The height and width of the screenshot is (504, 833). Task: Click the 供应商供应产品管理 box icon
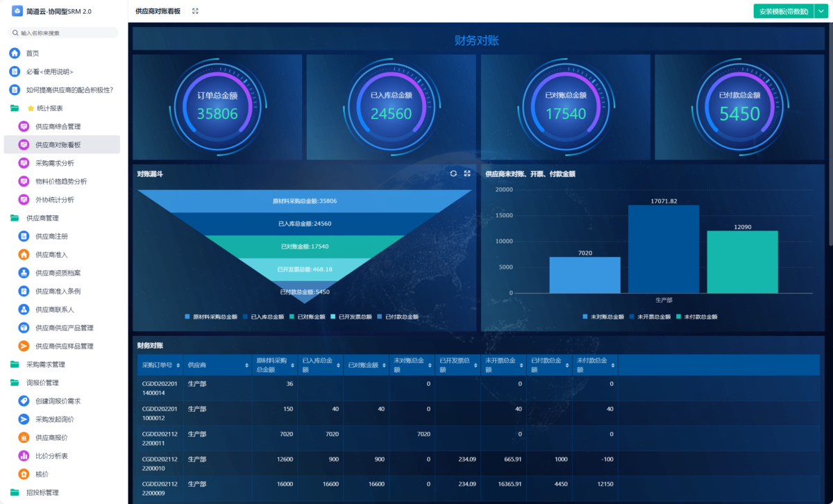24,328
